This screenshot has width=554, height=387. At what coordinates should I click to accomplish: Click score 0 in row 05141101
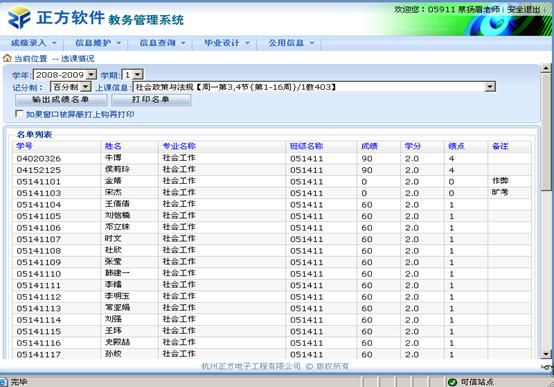click(364, 182)
